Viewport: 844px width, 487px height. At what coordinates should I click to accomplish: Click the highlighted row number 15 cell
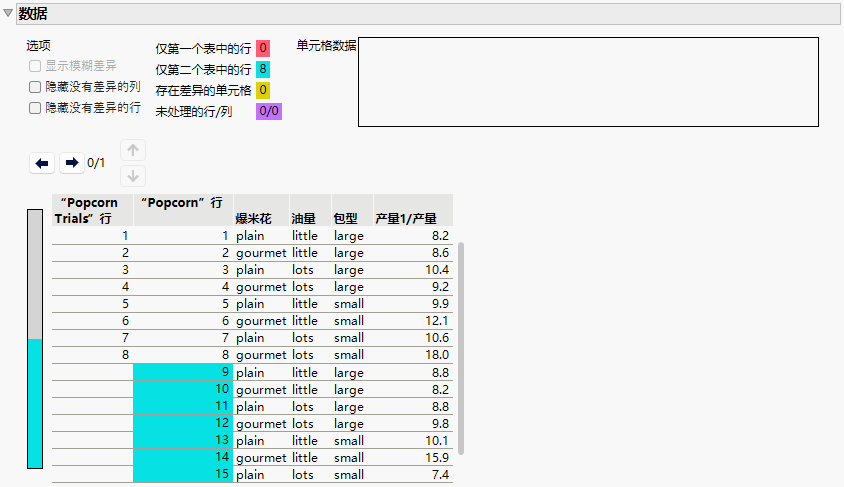coord(183,475)
